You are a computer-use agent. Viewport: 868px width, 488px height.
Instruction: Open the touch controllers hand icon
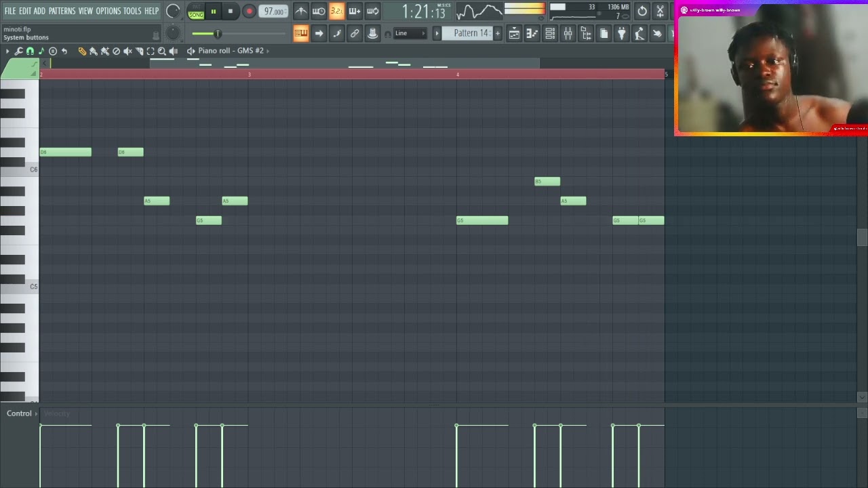click(657, 33)
